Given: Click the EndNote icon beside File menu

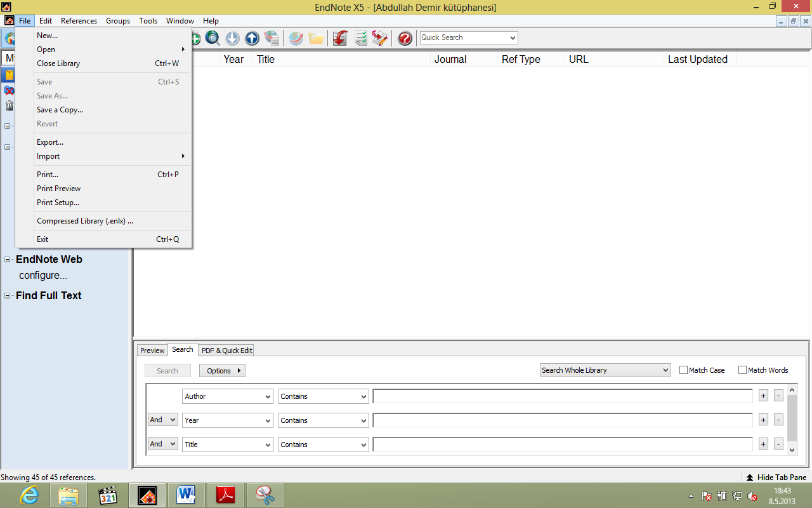Looking at the screenshot, I should [x=9, y=21].
